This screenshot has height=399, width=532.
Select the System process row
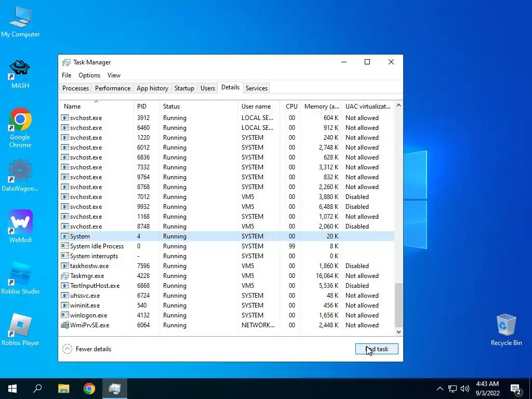[x=227, y=236]
